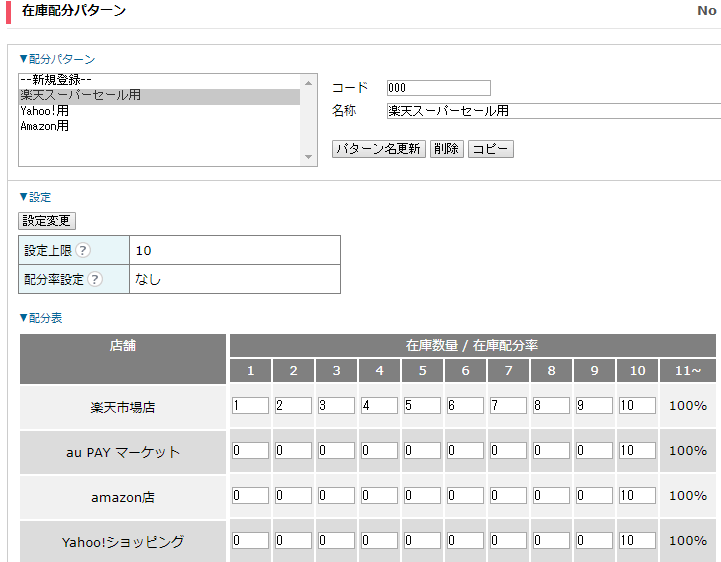Image resolution: width=721 pixels, height=562 pixels.
Task: Click Yahoo!ショッピング quantity 9 input field
Action: (x=594, y=541)
